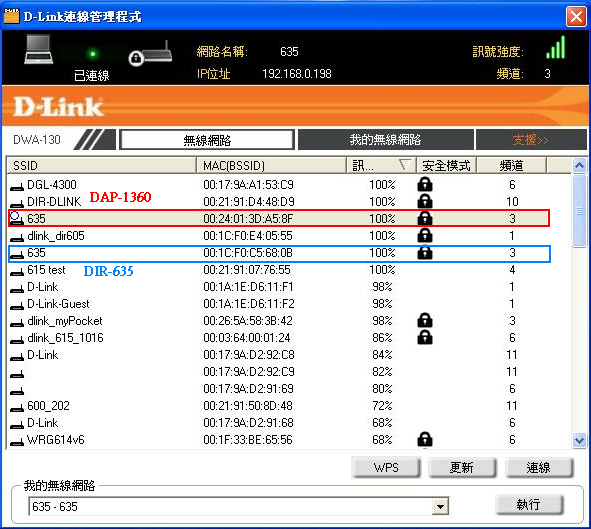Click the 更新 refresh button

(x=462, y=468)
